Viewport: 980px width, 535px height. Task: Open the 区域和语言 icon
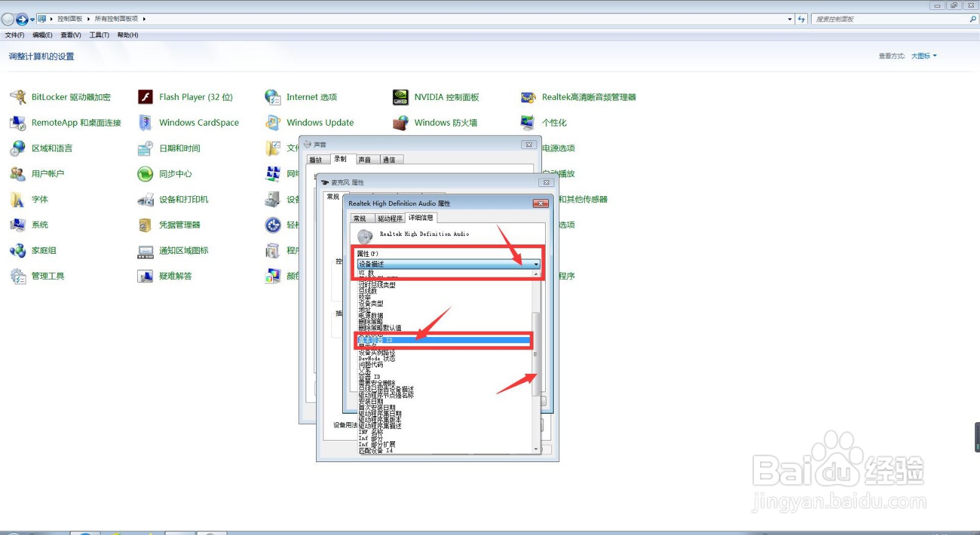(18, 148)
